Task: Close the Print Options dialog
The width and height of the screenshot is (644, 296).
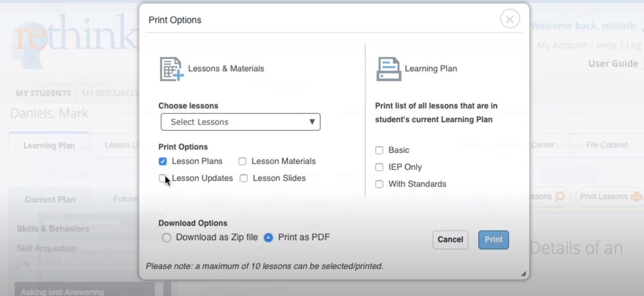Action: [x=510, y=20]
